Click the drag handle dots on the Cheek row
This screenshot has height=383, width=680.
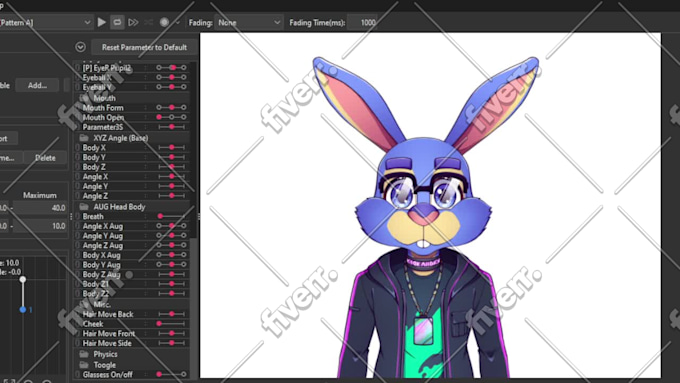(146, 324)
